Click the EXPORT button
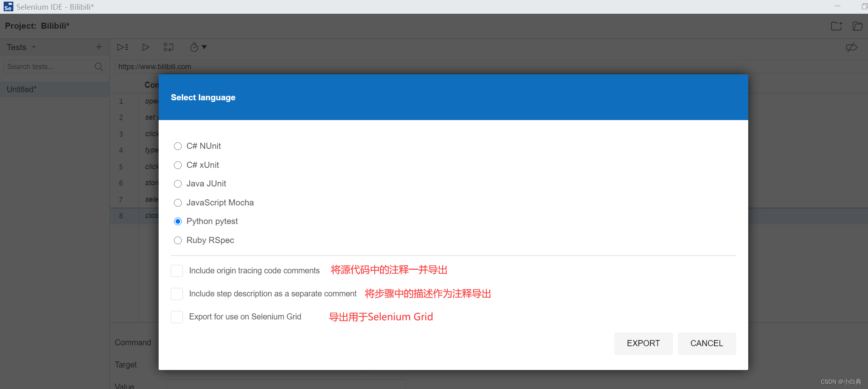This screenshot has width=868, height=389. pos(643,343)
